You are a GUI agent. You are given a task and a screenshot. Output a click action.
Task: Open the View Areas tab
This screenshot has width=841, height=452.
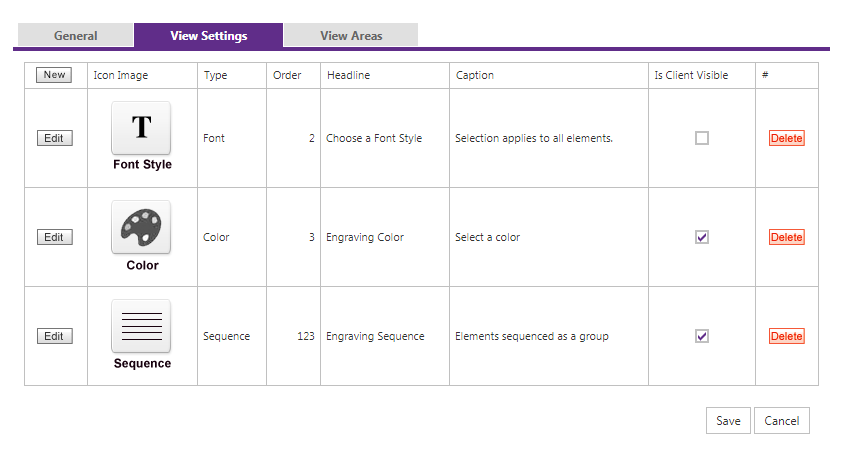coord(351,36)
